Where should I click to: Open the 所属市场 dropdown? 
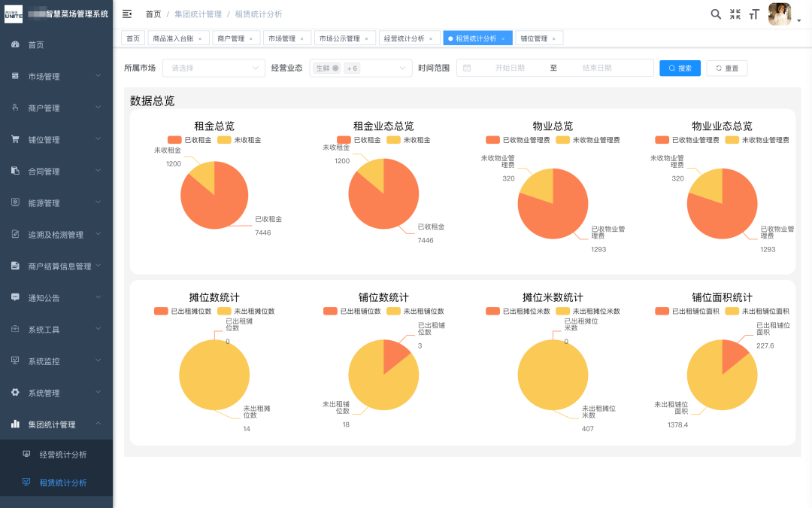(214, 68)
